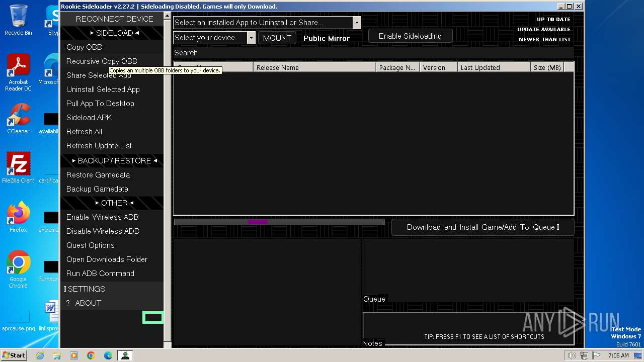Open the Recycle Bin desktop icon
The width and height of the screenshot is (644, 362).
pos(18,20)
